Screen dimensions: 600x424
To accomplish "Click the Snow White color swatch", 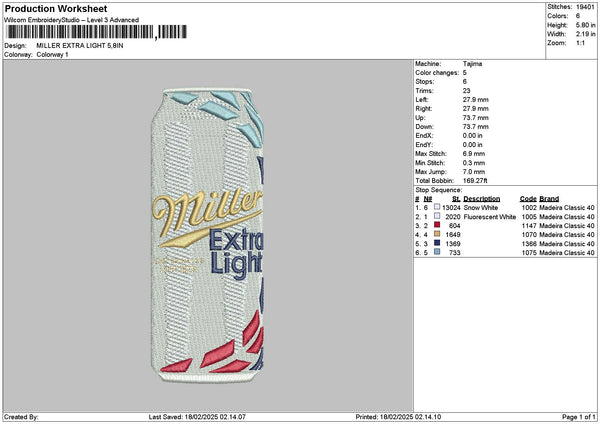I will (x=437, y=207).
